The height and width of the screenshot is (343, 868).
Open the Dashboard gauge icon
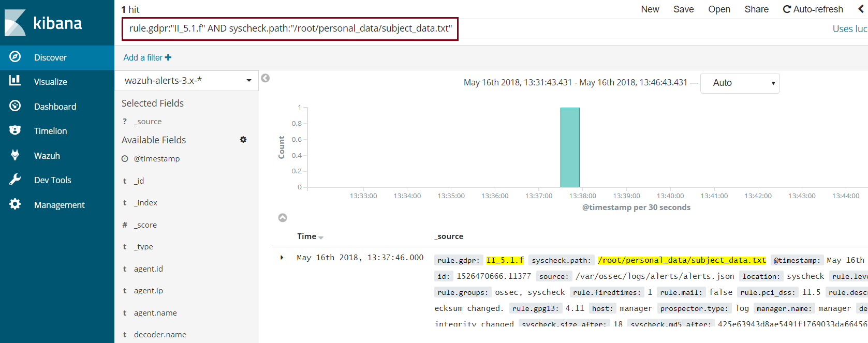[x=15, y=106]
